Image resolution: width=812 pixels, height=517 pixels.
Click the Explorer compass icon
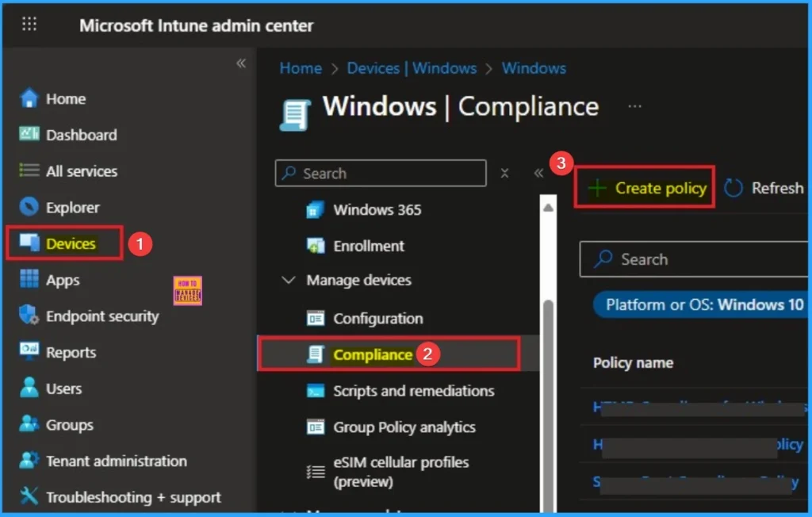(29, 207)
